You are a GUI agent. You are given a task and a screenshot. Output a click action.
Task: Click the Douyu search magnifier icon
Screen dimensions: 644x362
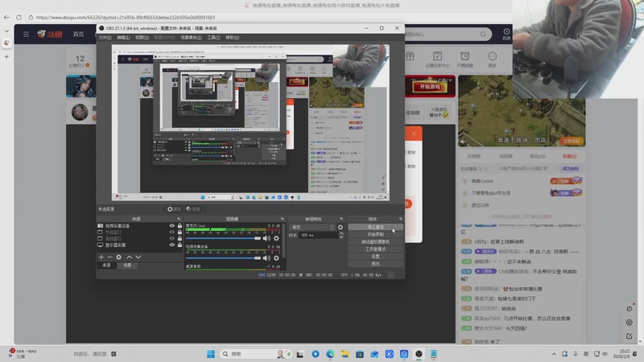pos(483,34)
